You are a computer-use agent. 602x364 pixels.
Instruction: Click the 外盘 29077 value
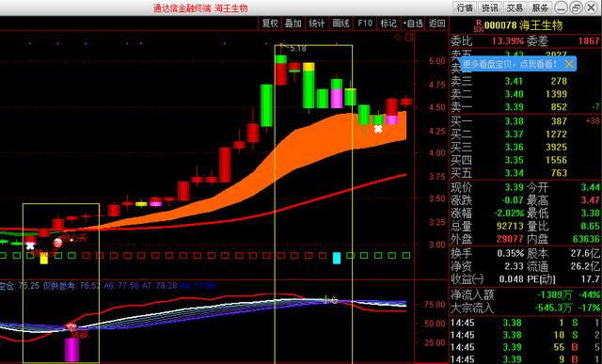coord(510,239)
